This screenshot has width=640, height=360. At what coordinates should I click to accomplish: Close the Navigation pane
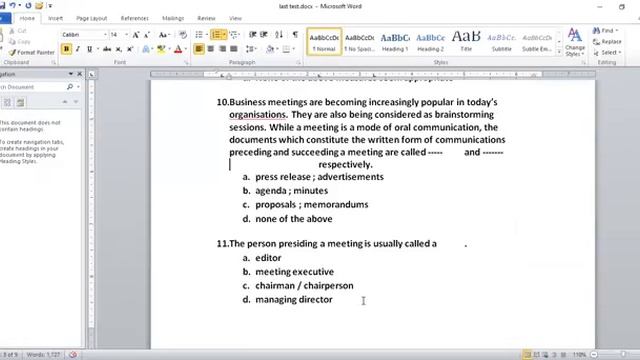[80, 74]
